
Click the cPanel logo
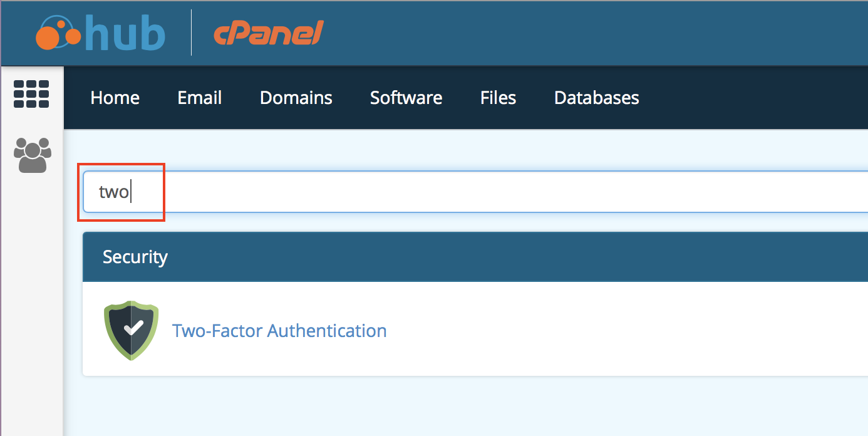pyautogui.click(x=269, y=34)
